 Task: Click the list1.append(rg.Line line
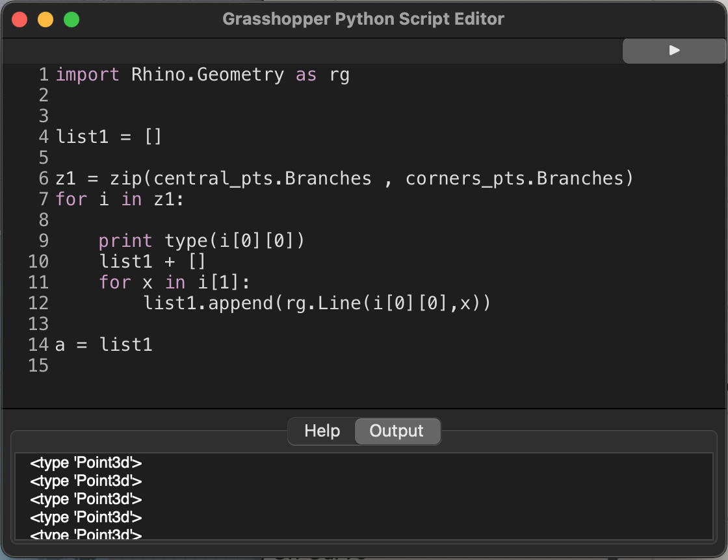pos(317,303)
